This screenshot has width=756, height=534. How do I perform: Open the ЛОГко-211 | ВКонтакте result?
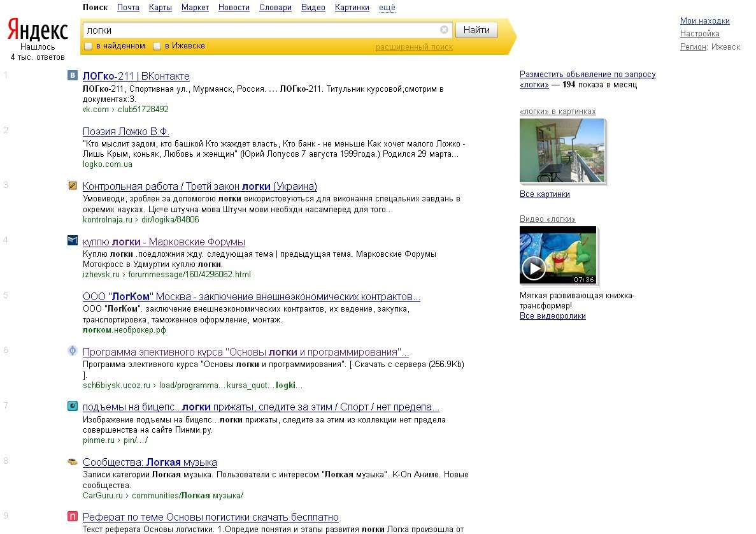pos(136,76)
